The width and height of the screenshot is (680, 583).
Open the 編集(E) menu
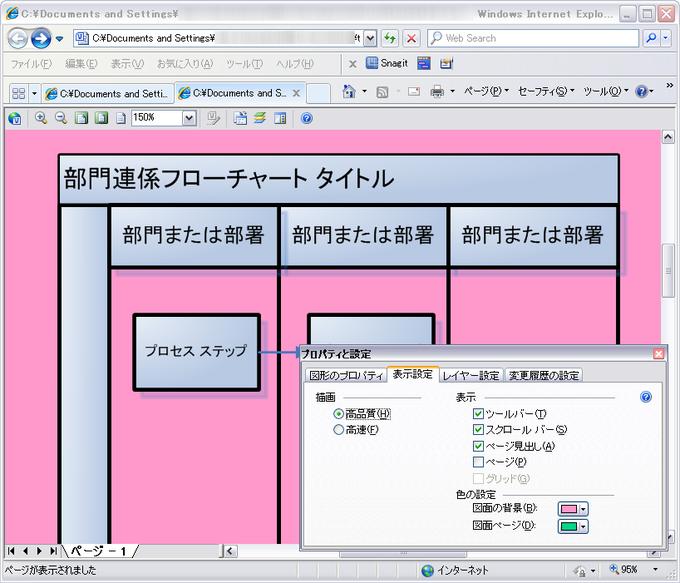pyautogui.click(x=81, y=64)
